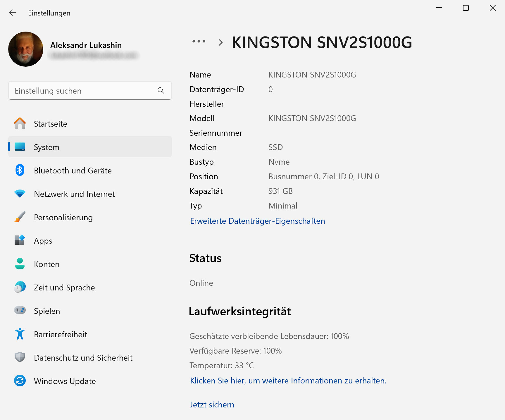Click Geschätzte verbleibende Lebensdauer text
The width and height of the screenshot is (505, 420).
pyautogui.click(x=269, y=336)
